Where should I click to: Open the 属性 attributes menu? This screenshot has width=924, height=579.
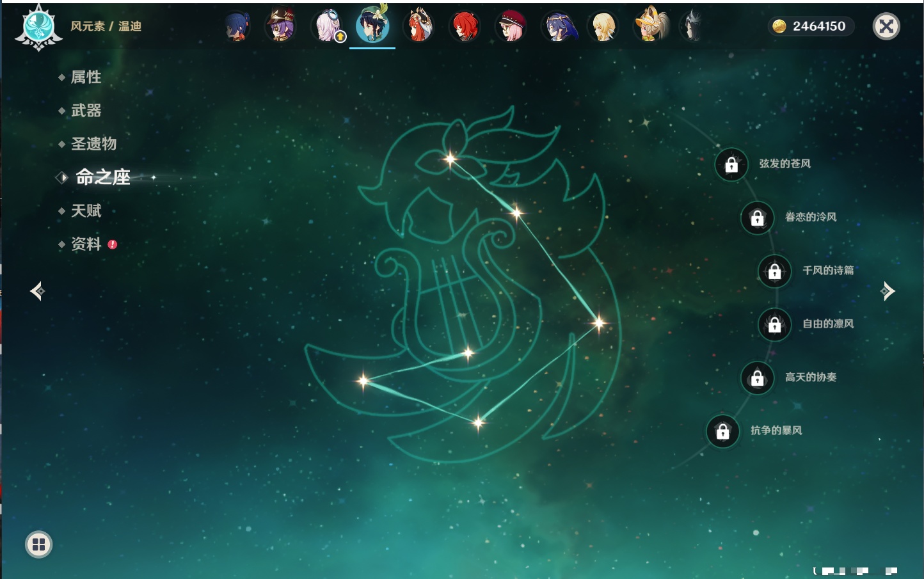click(x=86, y=77)
